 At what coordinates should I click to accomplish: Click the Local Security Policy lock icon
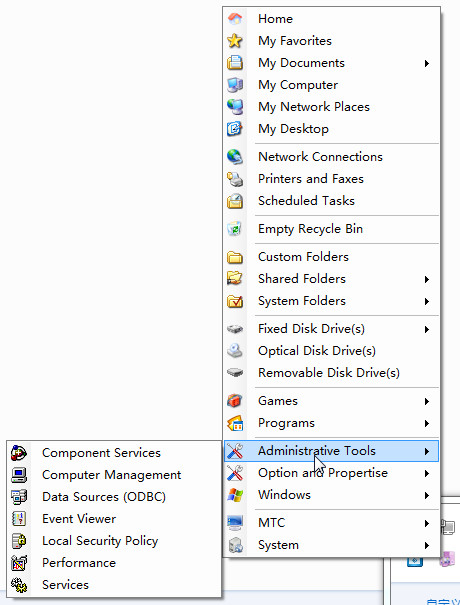click(19, 541)
